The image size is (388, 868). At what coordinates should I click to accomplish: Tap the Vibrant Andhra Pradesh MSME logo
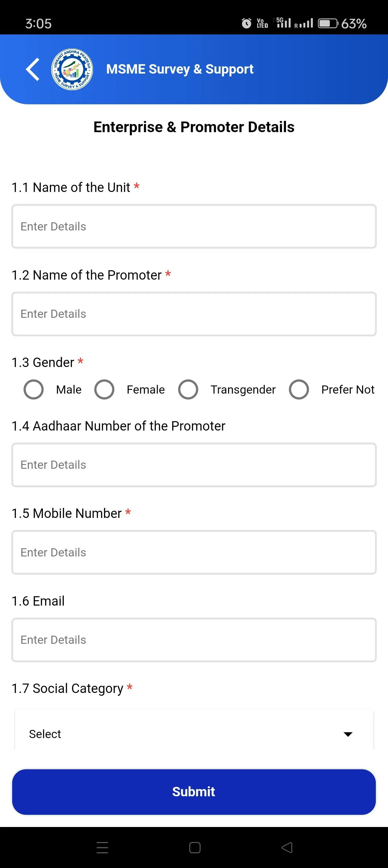click(72, 69)
